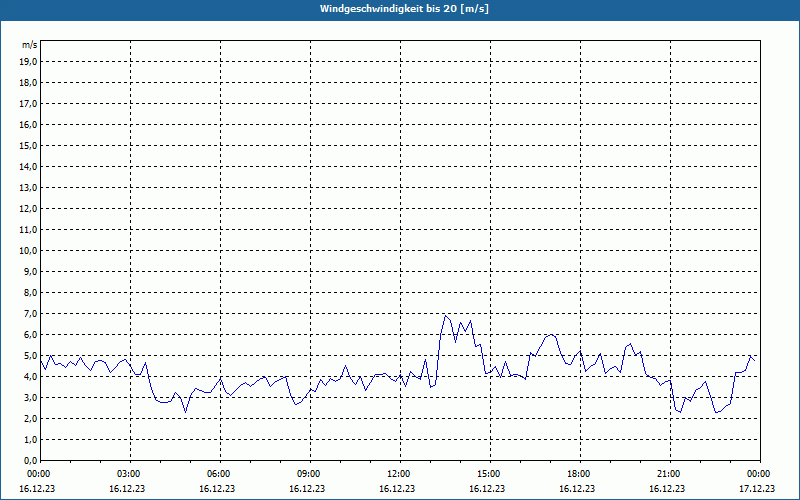This screenshot has width=800, height=500.
Task: Click the '3,0' y-axis value
Action: [31, 397]
